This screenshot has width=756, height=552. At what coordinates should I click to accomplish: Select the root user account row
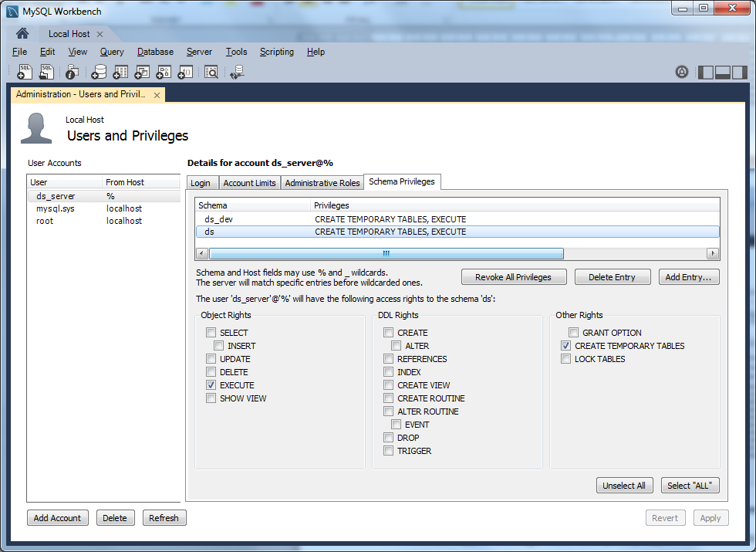coord(103,221)
